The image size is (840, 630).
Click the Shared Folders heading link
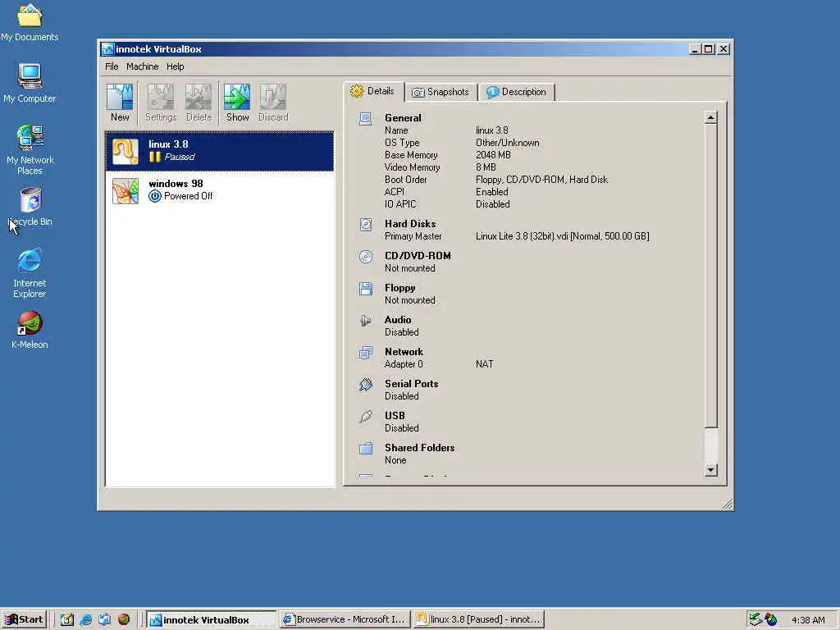(x=419, y=447)
